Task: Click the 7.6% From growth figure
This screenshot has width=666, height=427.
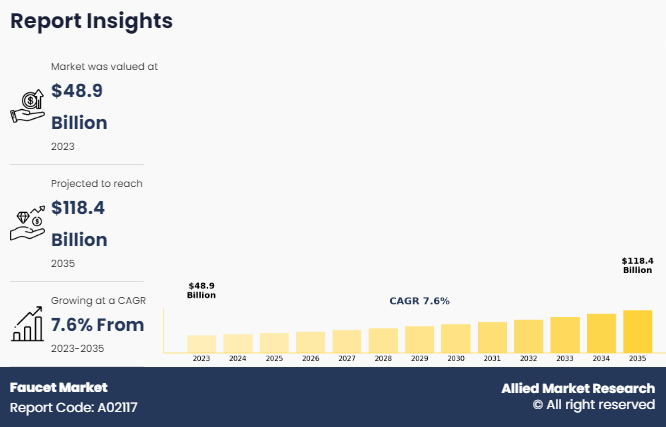Action: (x=98, y=325)
